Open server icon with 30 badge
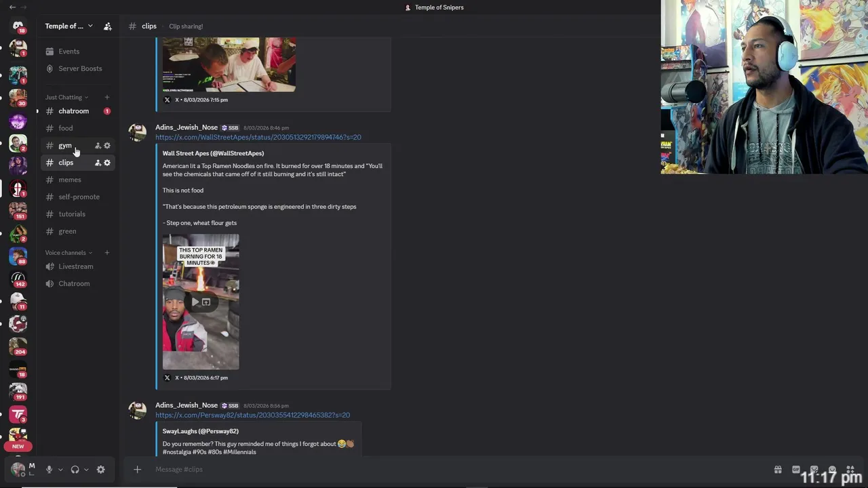 [18, 98]
